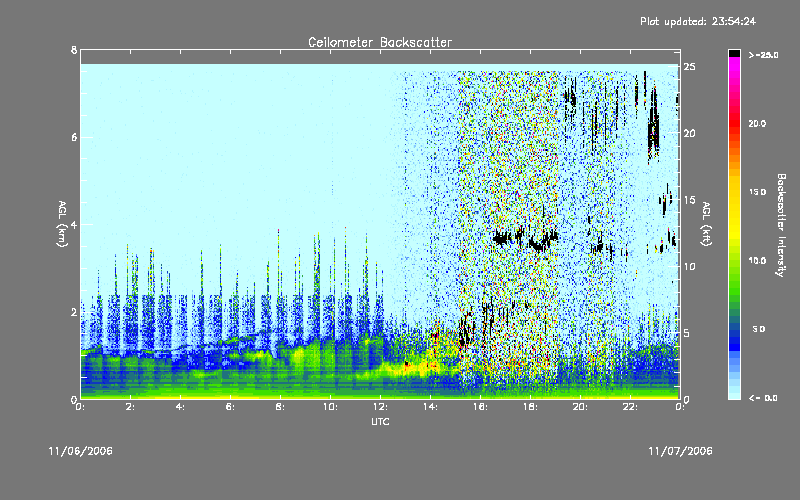This screenshot has width=800, height=500.
Task: Select the 8 km tick label
Action: 74,50
